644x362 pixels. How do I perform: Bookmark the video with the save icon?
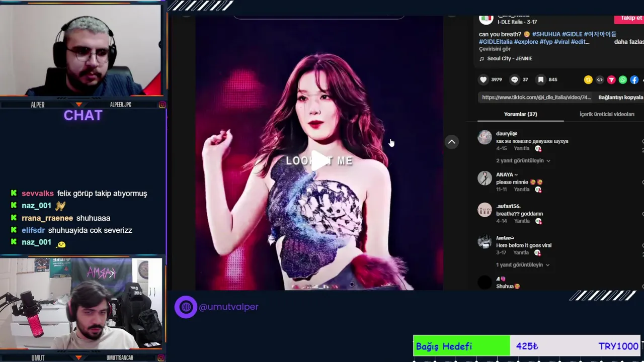(541, 79)
